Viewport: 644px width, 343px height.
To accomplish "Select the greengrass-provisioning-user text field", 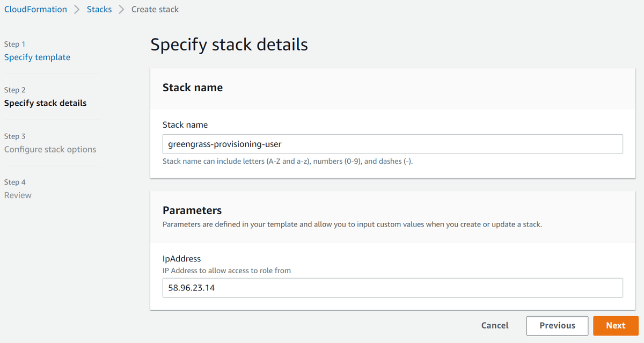I will click(x=392, y=144).
